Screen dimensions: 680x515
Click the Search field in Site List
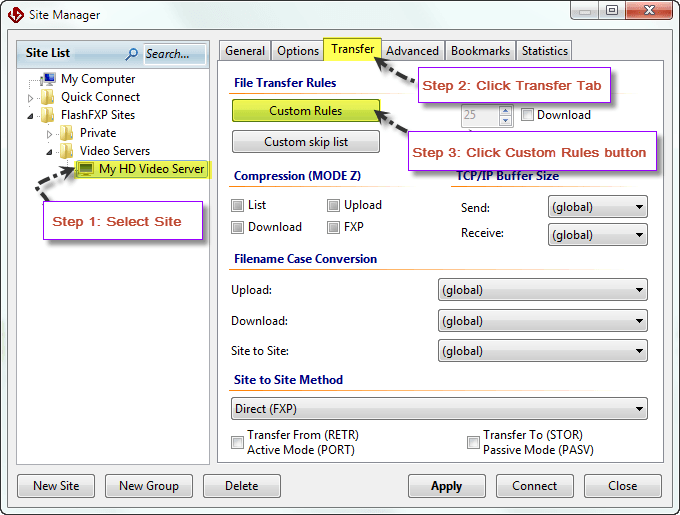(172, 54)
